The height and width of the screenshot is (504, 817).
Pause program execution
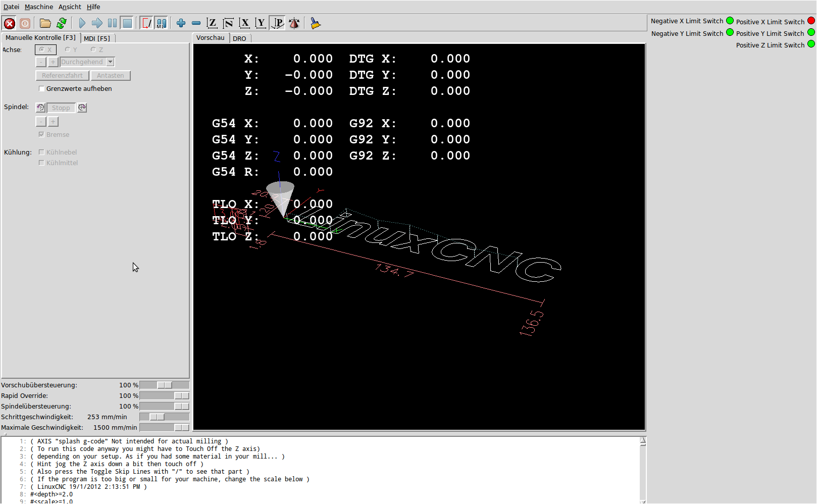[112, 23]
